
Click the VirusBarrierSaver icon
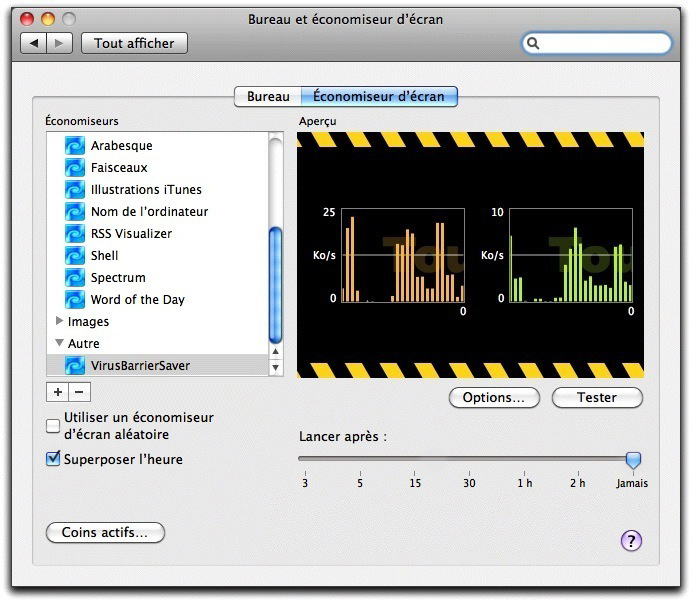(x=75, y=365)
